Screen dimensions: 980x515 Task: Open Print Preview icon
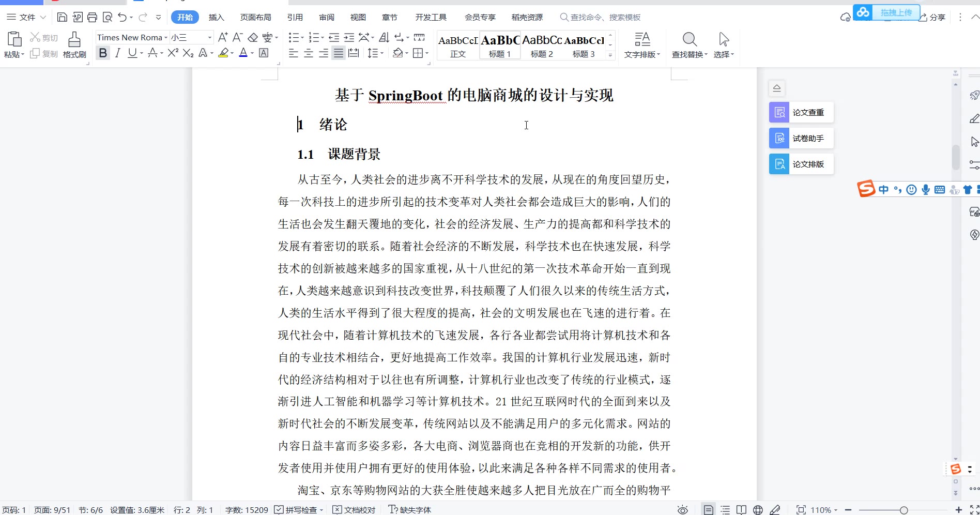[x=108, y=17]
